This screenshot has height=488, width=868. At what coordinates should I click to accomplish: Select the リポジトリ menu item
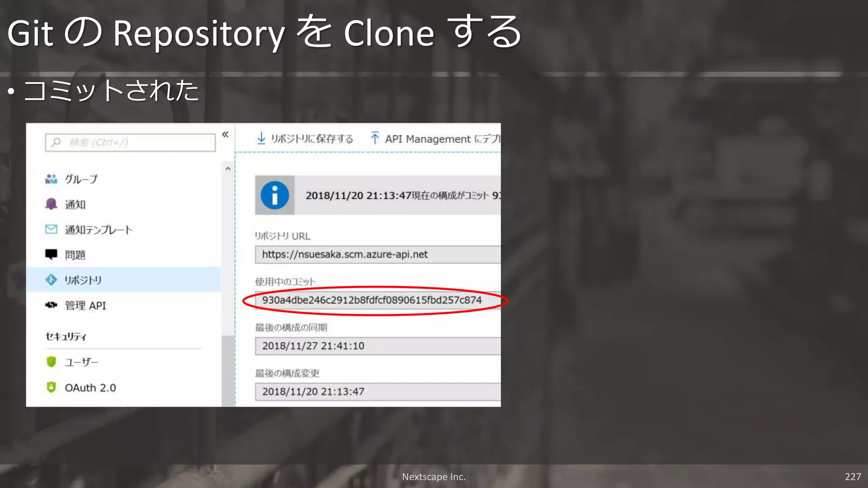[124, 280]
